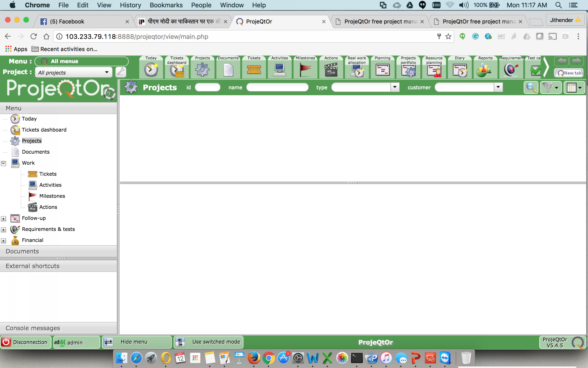Open the Planning Gantt toolbar icon
The image size is (588, 368).
382,70
